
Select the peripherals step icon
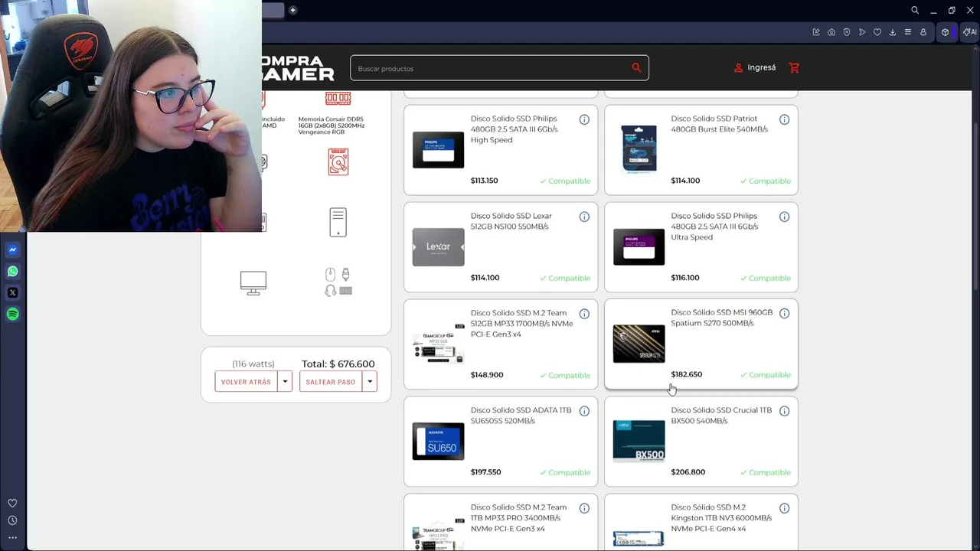pos(338,282)
